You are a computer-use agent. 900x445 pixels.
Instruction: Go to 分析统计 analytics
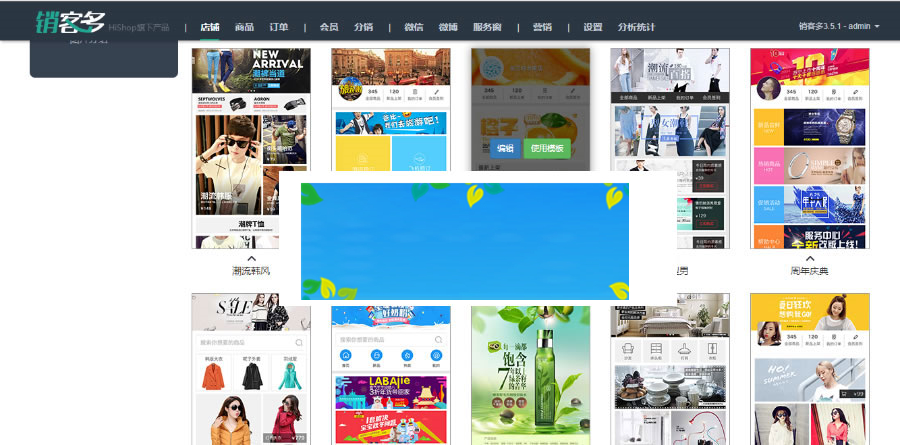point(636,27)
